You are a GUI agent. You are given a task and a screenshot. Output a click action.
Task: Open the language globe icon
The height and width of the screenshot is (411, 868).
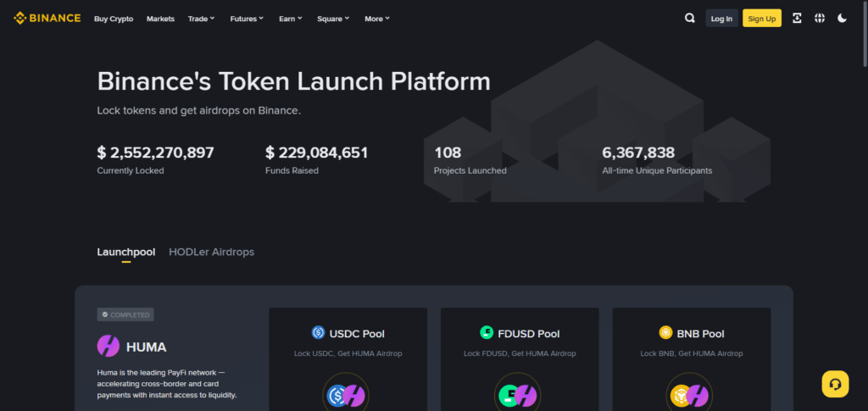point(820,19)
